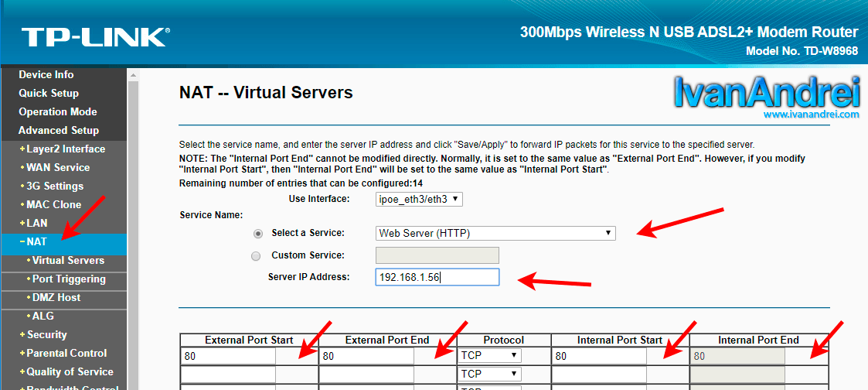Click the Custom Service text field

(437, 255)
